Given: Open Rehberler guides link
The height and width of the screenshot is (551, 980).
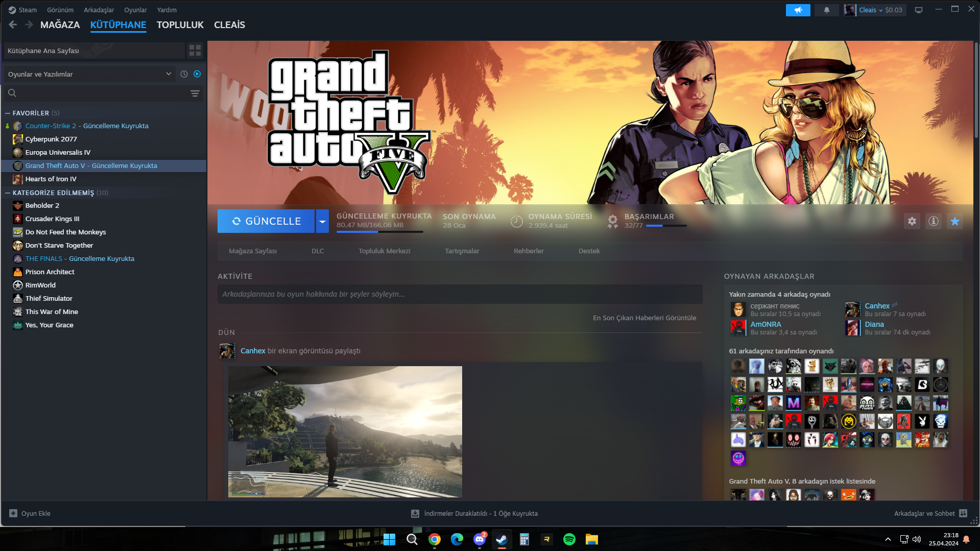Looking at the screenshot, I should [529, 251].
